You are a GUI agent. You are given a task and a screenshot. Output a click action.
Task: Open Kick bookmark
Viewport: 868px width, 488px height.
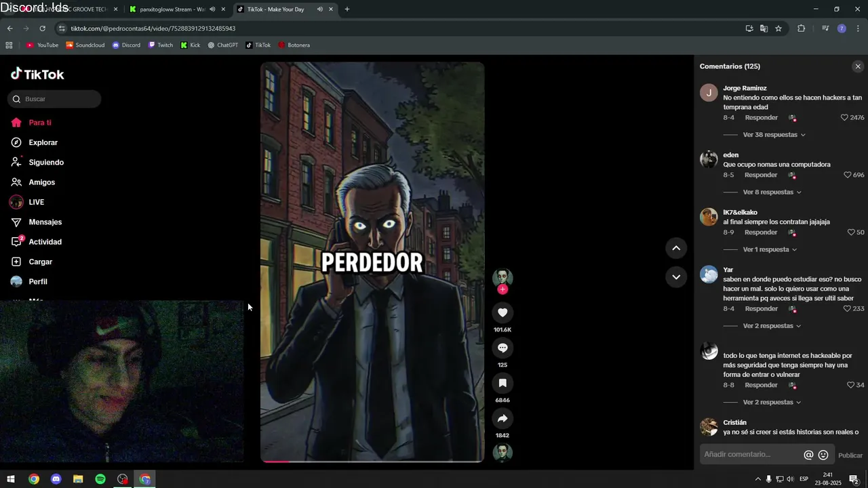tap(191, 45)
